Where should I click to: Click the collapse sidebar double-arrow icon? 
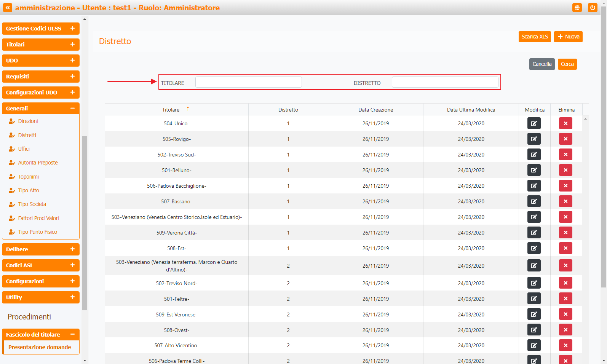pos(8,8)
